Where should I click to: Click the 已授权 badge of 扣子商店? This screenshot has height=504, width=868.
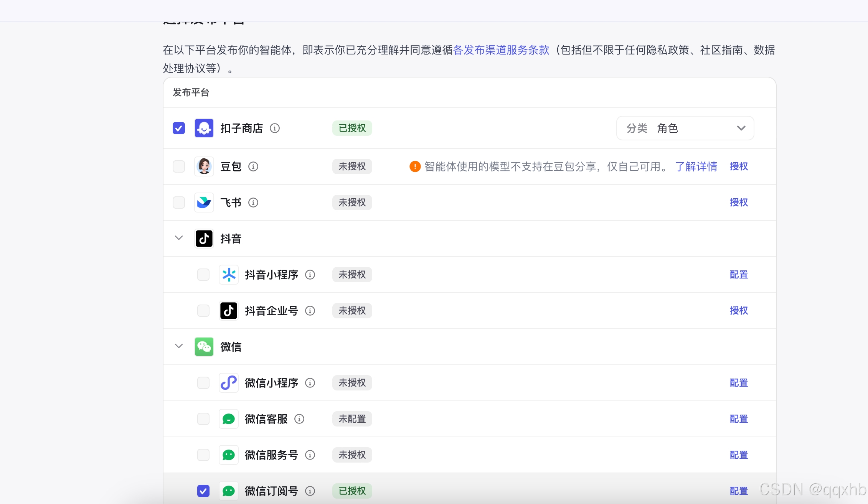pyautogui.click(x=352, y=128)
